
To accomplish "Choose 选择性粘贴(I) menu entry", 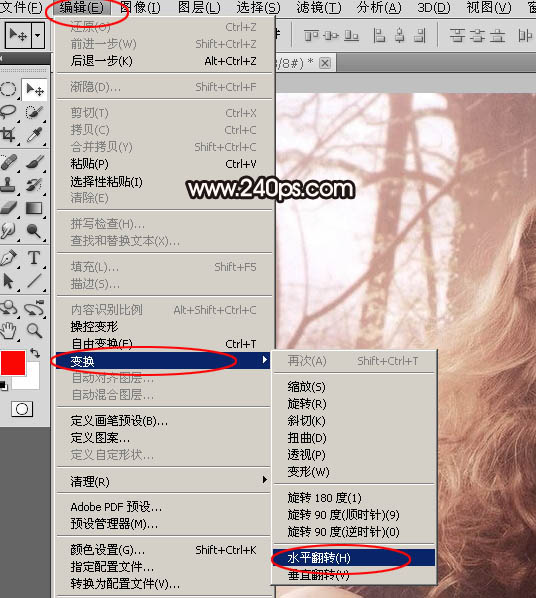I will (165, 182).
